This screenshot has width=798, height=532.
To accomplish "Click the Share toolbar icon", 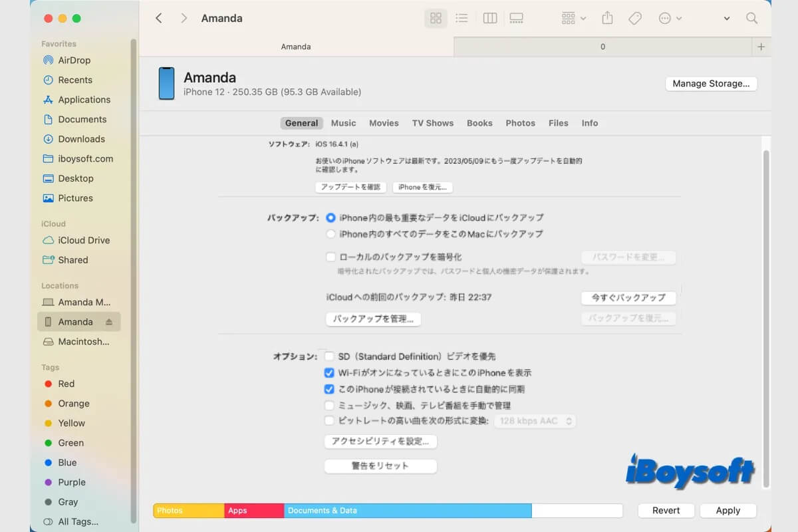I will [x=607, y=18].
